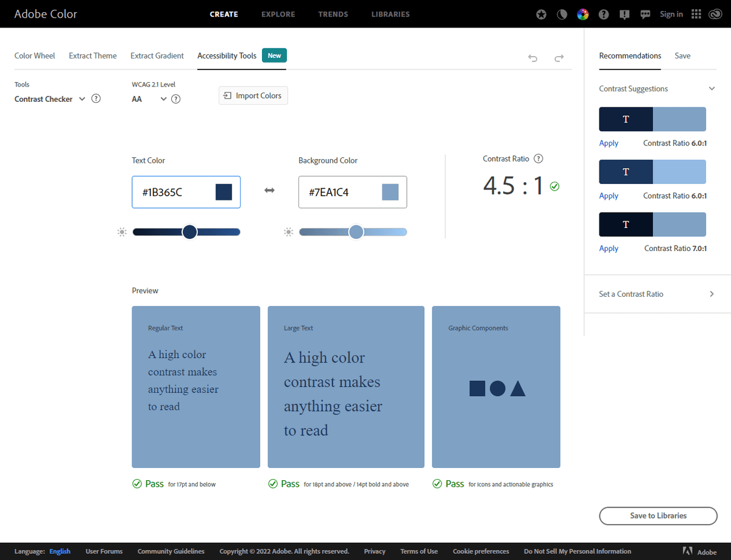Apply the 7.0:1 contrast suggestion
The width and height of the screenshot is (731, 560).
click(609, 249)
